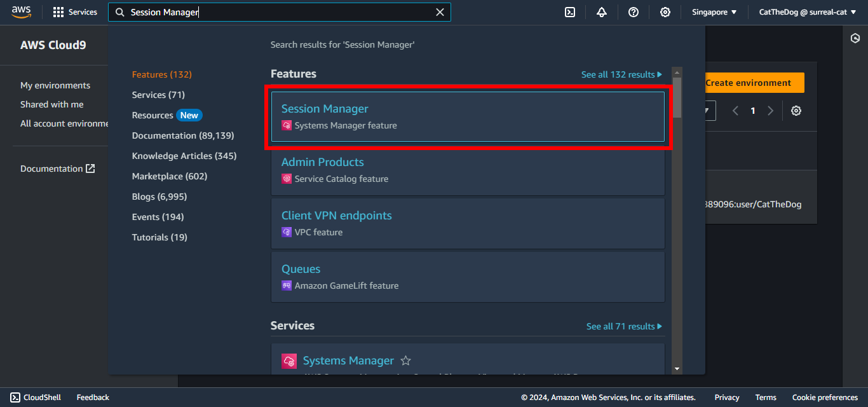Filter results by Marketplace category
Image resolution: width=868 pixels, height=407 pixels.
tap(169, 176)
